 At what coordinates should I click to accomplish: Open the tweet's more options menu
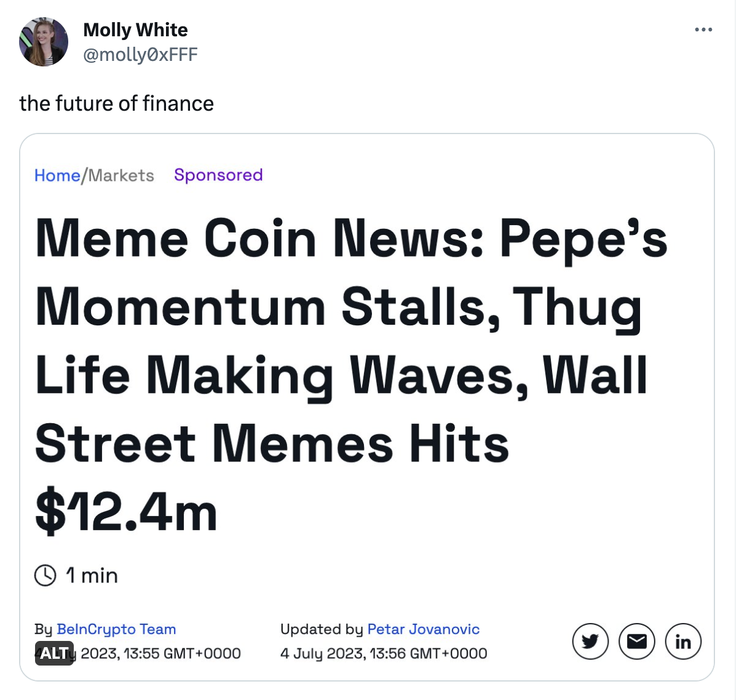703,30
